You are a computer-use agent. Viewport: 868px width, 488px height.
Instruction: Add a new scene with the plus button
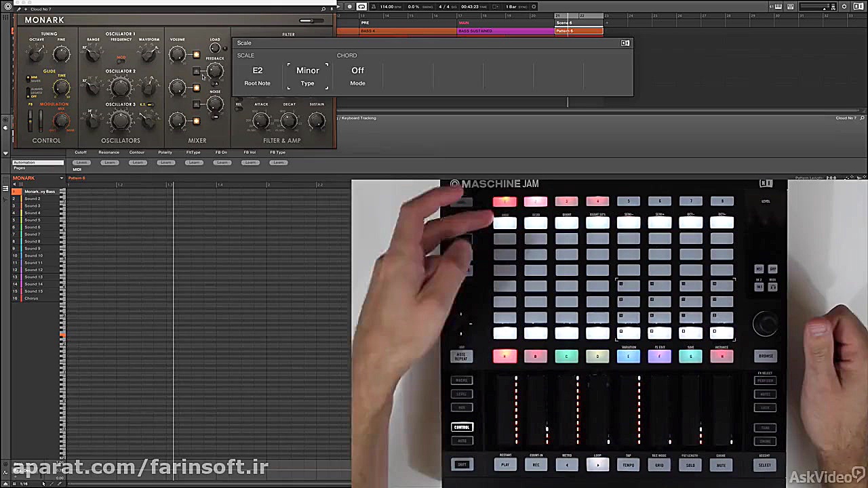607,23
